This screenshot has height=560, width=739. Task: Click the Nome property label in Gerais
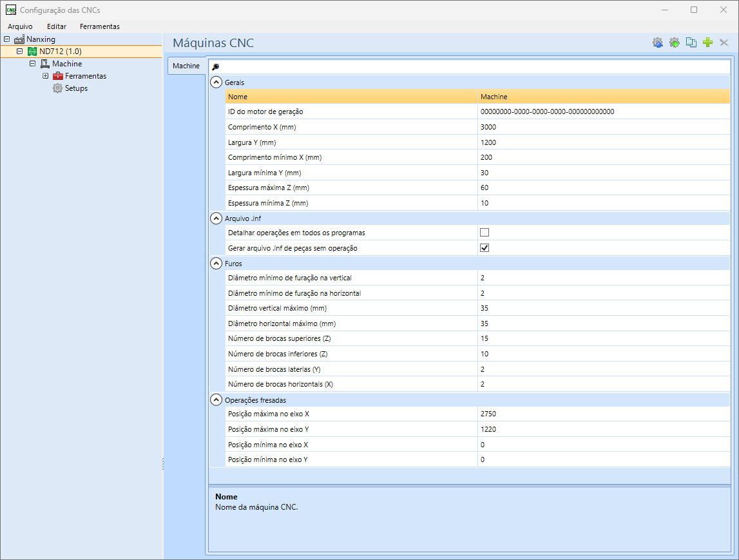(238, 97)
